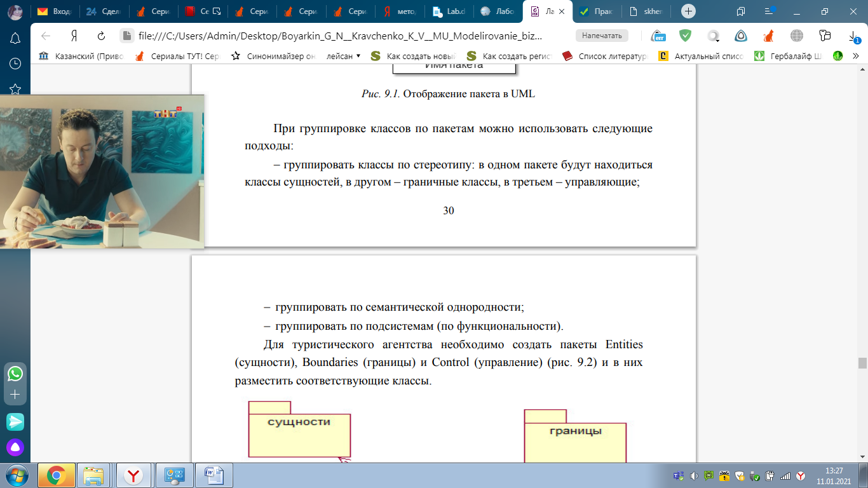Open the browser main menu icon

[x=768, y=11]
